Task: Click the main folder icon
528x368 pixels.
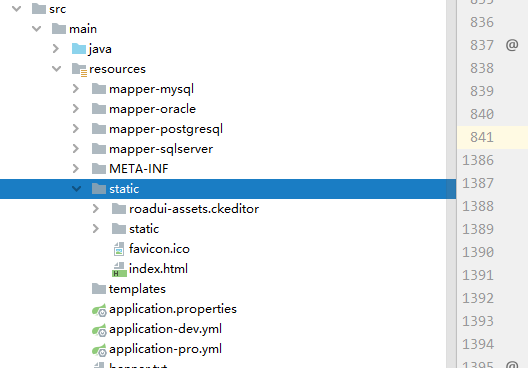Action: [x=59, y=29]
